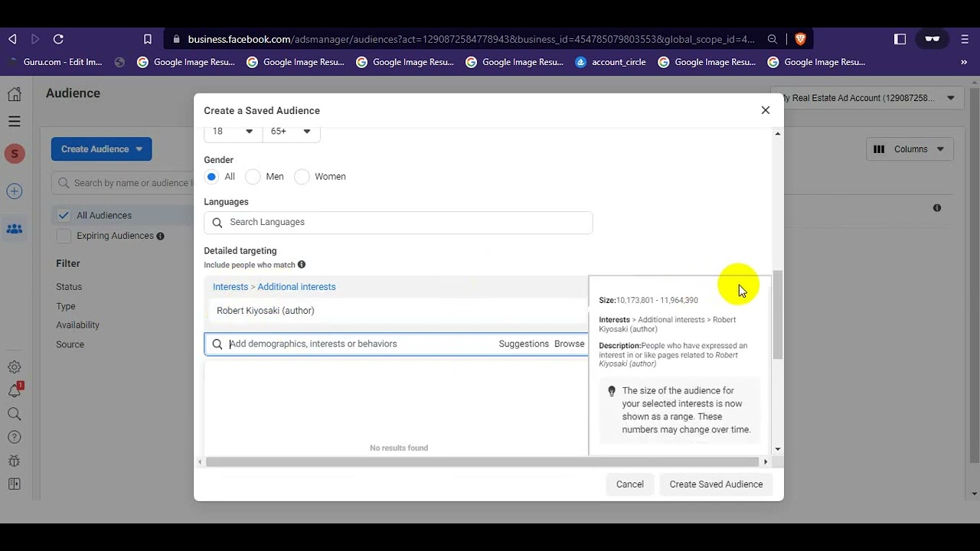
Task: Check the Expiring Audiences checkbox
Action: 64,236
